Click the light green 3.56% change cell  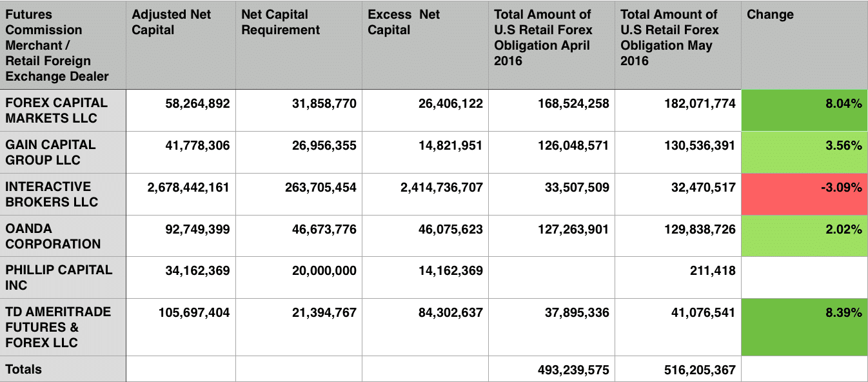coord(804,152)
